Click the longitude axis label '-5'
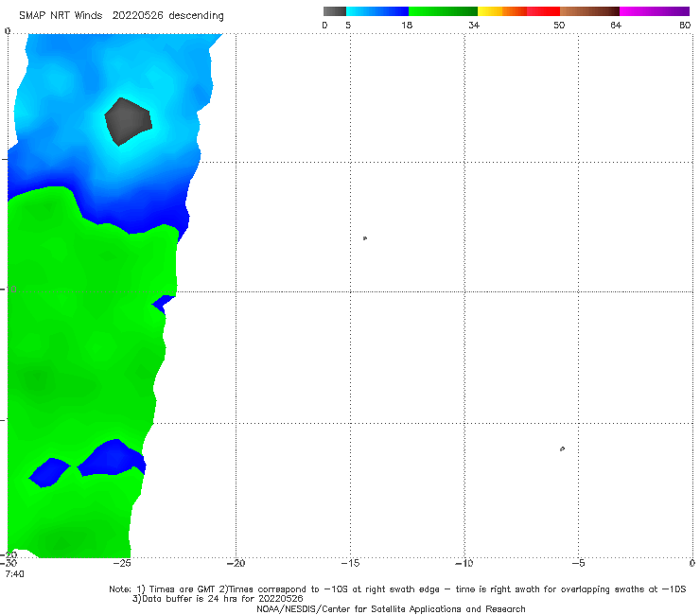The height and width of the screenshot is (615, 700). click(578, 563)
